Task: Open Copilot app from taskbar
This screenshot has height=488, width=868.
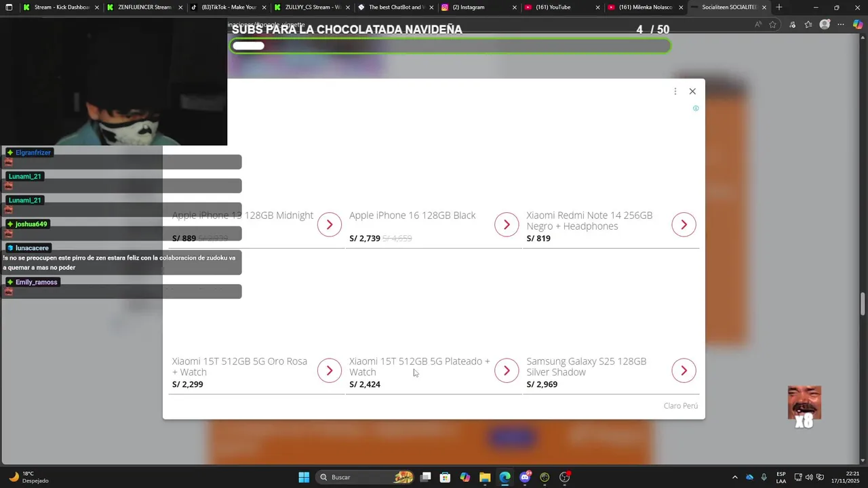Action: pos(465,477)
